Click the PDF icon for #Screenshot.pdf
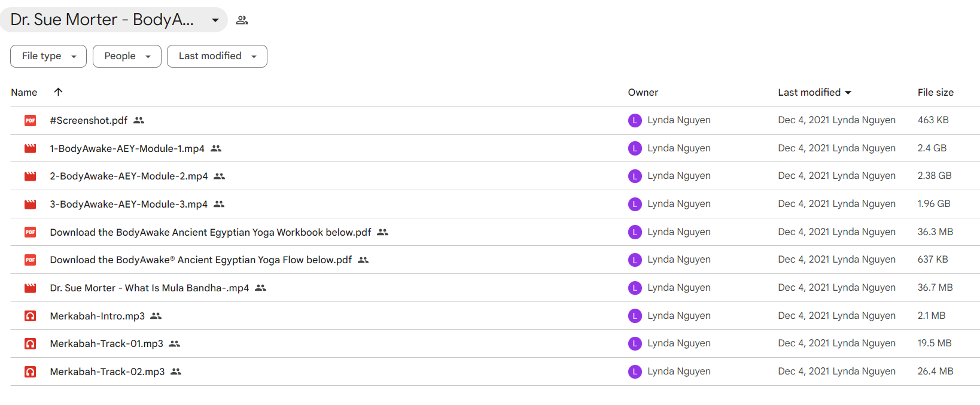Viewport: 980px width, 405px height. click(31, 120)
